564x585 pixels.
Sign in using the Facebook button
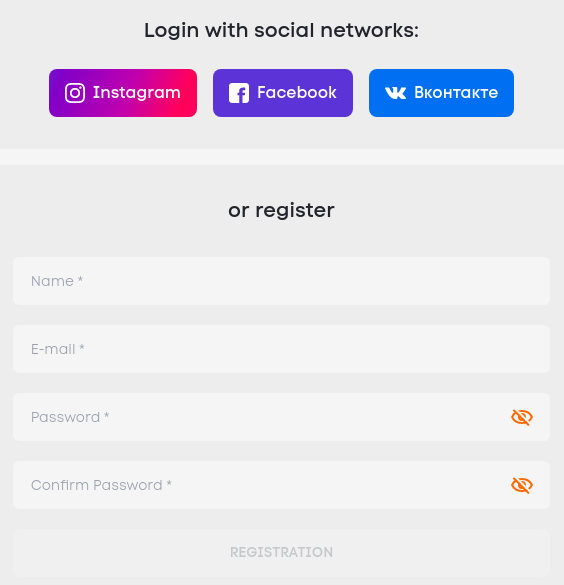point(283,93)
